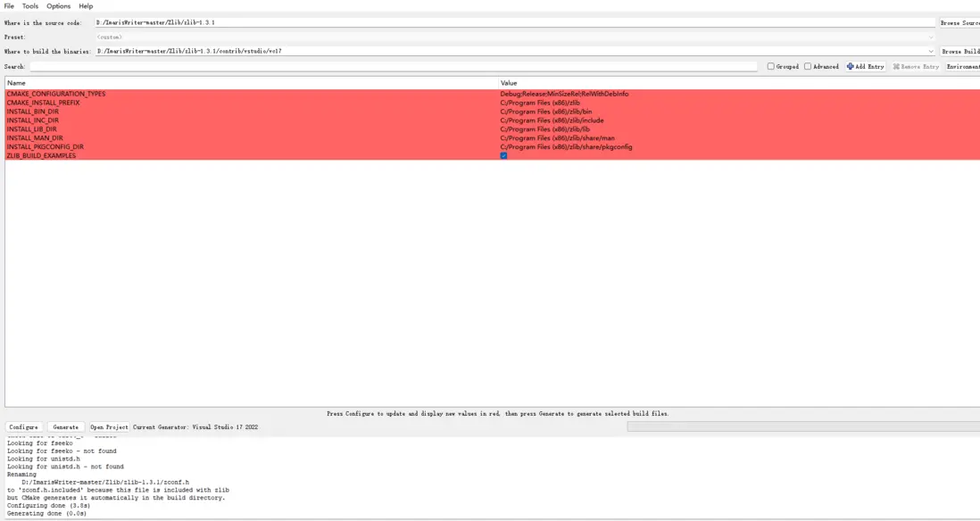Viewport: 980px width, 521px height.
Task: Select INSTALL_MAN_DIR entry
Action: pos(35,138)
